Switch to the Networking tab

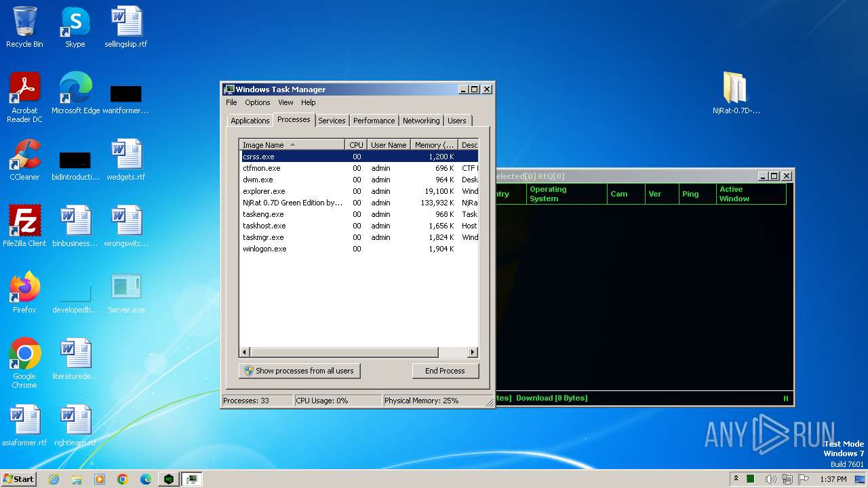pyautogui.click(x=421, y=121)
